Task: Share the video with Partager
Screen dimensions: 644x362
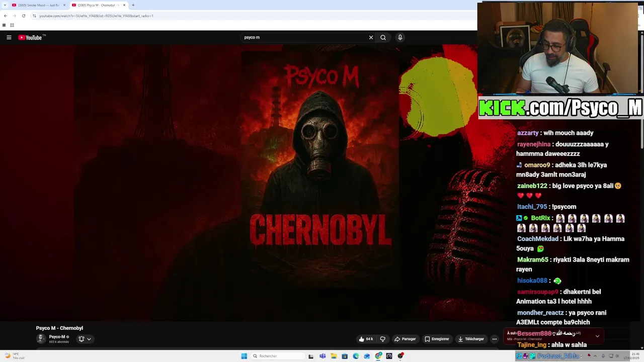Action: point(405,339)
